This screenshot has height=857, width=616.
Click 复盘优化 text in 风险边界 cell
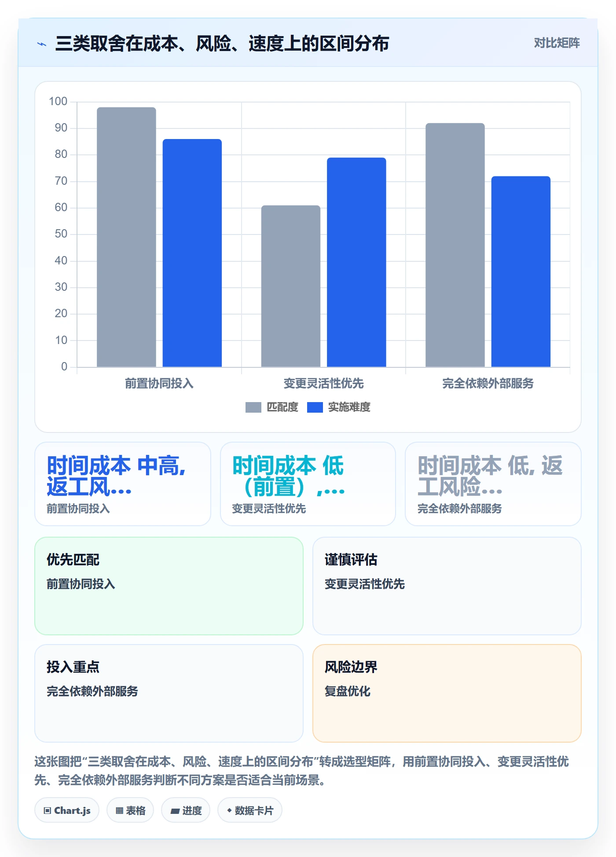348,691
